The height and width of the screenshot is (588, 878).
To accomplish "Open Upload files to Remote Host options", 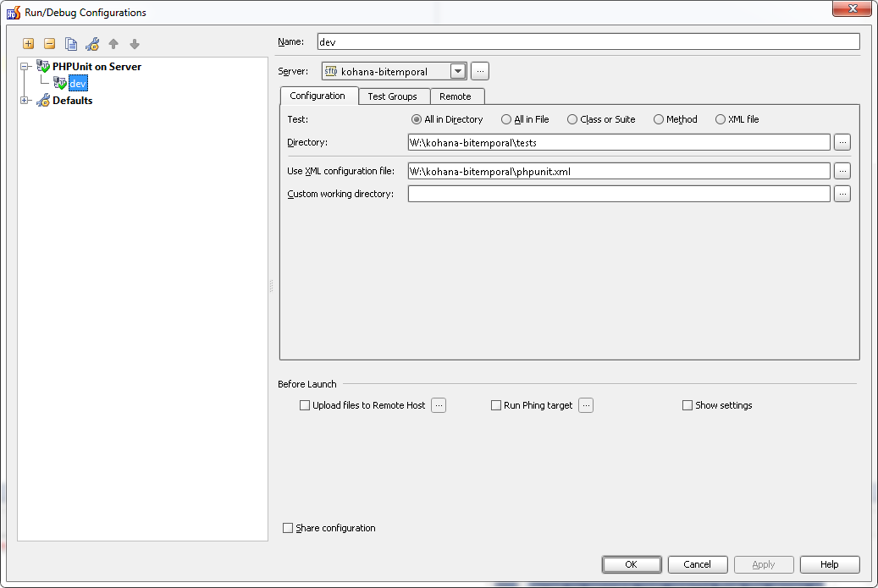I will pyautogui.click(x=439, y=405).
